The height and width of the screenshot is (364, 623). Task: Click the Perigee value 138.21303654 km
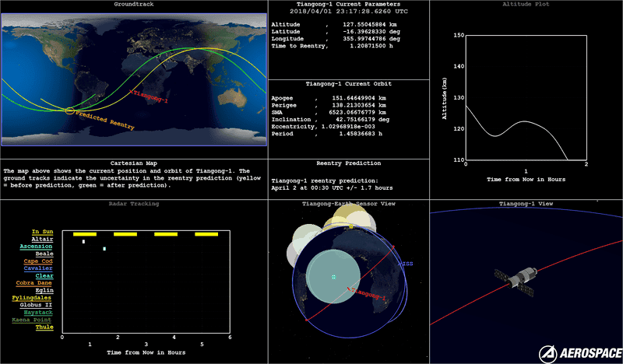coord(359,105)
